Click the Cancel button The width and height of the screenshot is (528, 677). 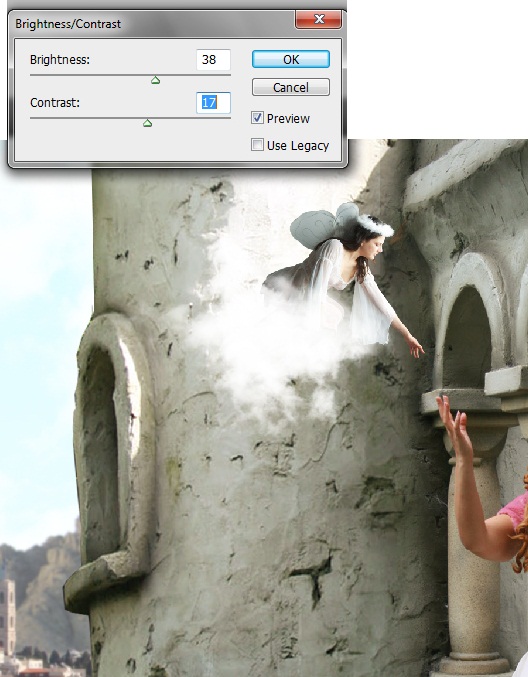(291, 87)
